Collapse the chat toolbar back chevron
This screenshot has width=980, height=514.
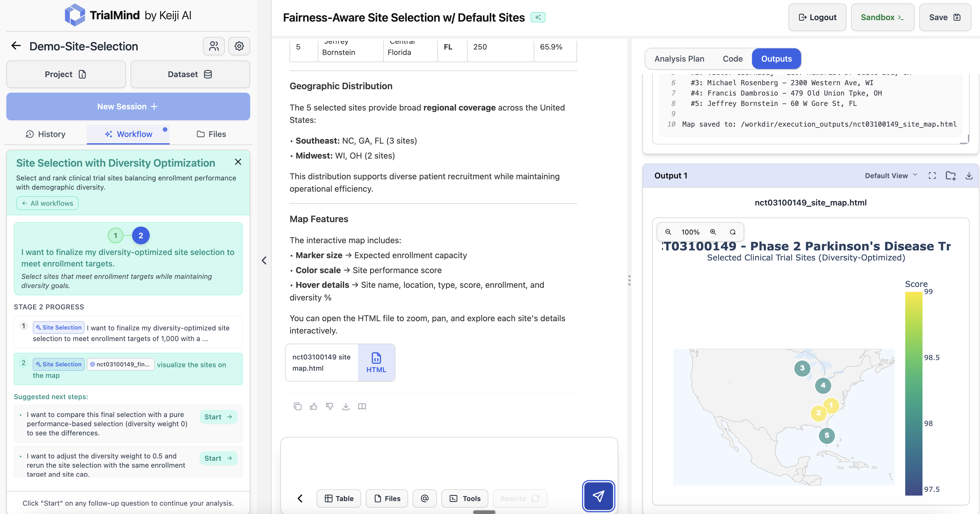[x=300, y=498]
